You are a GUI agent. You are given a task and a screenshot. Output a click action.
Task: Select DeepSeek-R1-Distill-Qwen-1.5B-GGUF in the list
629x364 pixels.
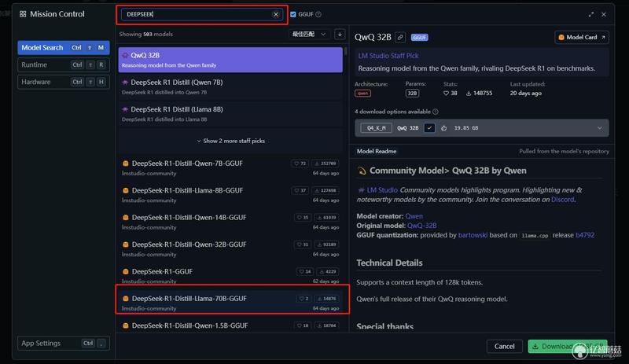pyautogui.click(x=230, y=326)
